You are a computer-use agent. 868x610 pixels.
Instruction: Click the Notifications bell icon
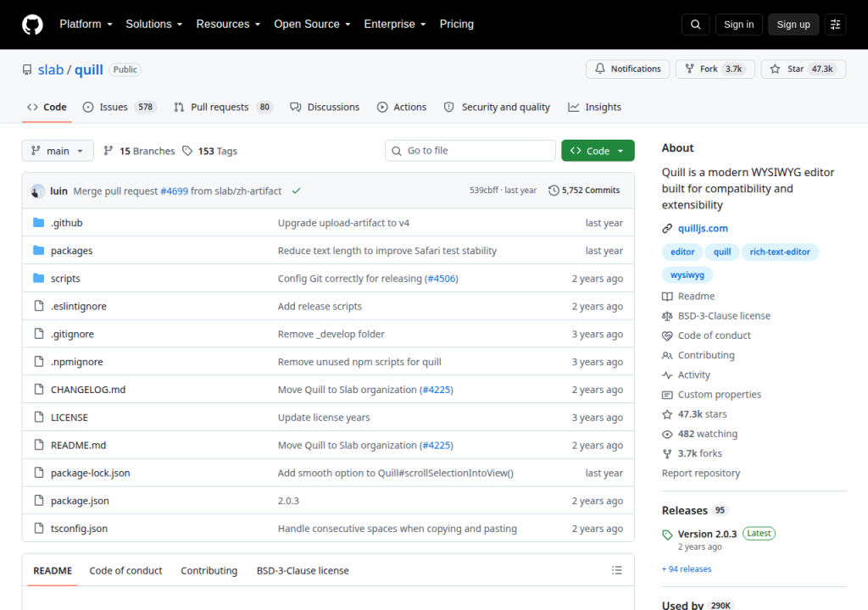point(600,69)
